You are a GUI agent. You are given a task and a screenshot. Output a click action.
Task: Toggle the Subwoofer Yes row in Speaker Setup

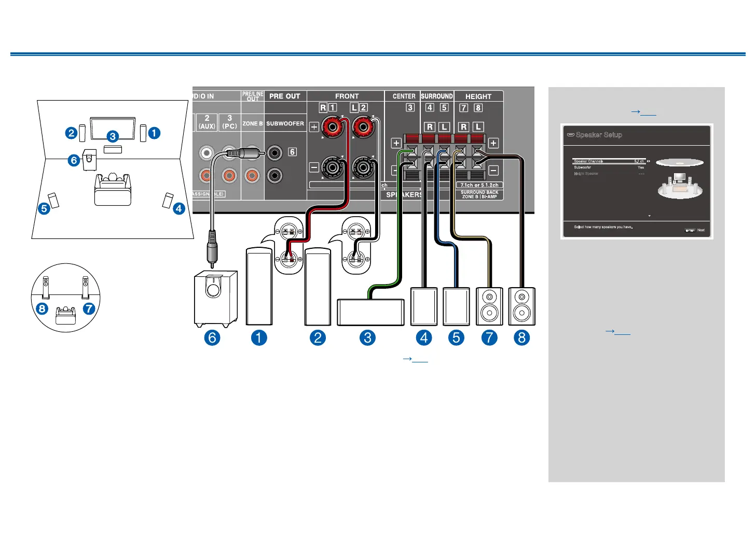(x=609, y=167)
